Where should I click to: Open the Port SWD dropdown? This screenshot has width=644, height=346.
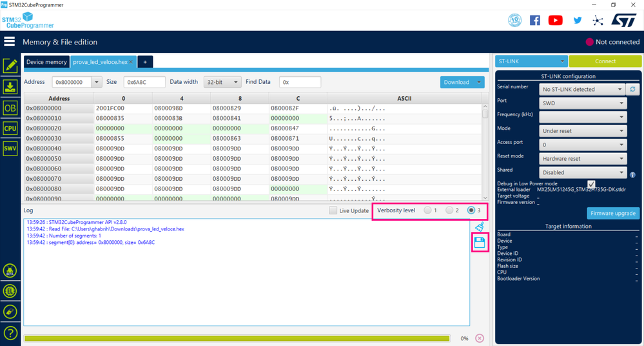tap(582, 103)
